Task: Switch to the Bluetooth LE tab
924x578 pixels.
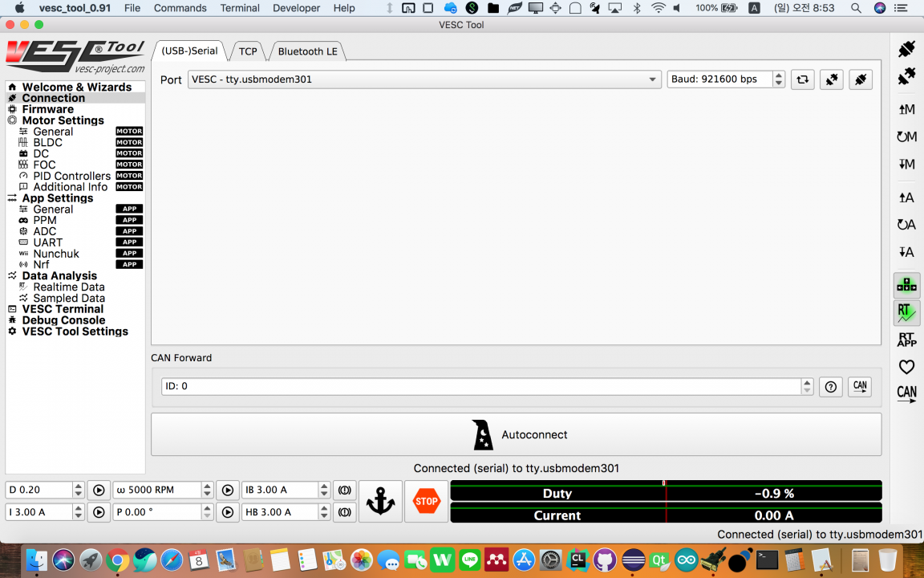Action: coord(308,51)
